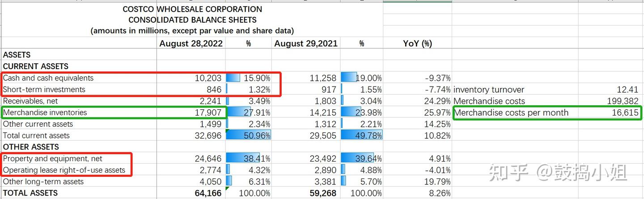Screen dimensions: 644x199
Task: Select the 'CONSOLIDATED BALANCE SHEETS' title line
Action: [192, 20]
